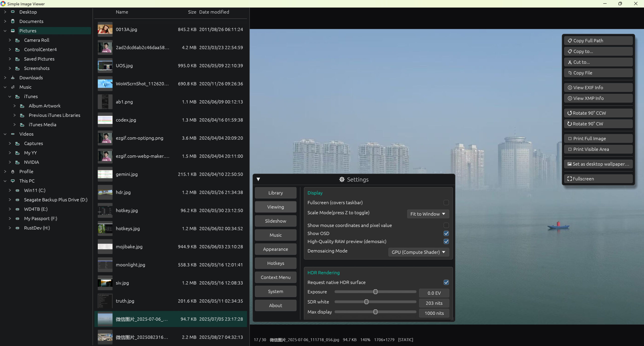Adjust the SDR white slider handle
The height and width of the screenshot is (346, 644).
click(366, 302)
